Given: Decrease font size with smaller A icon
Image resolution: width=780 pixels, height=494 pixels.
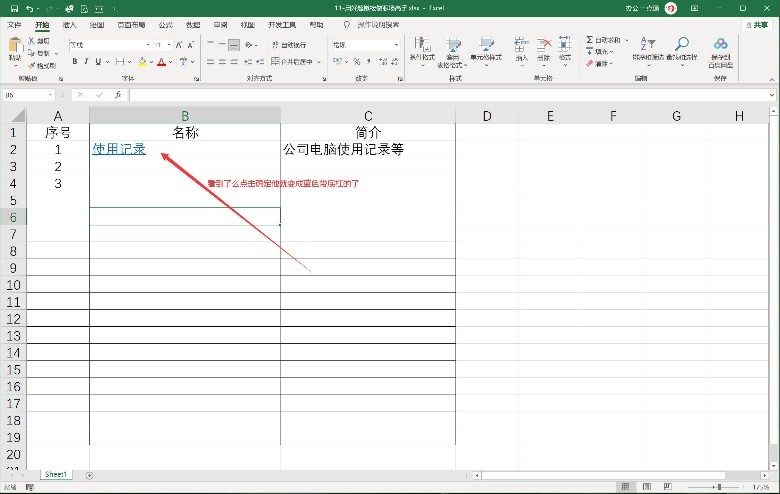Looking at the screenshot, I should coord(191,45).
